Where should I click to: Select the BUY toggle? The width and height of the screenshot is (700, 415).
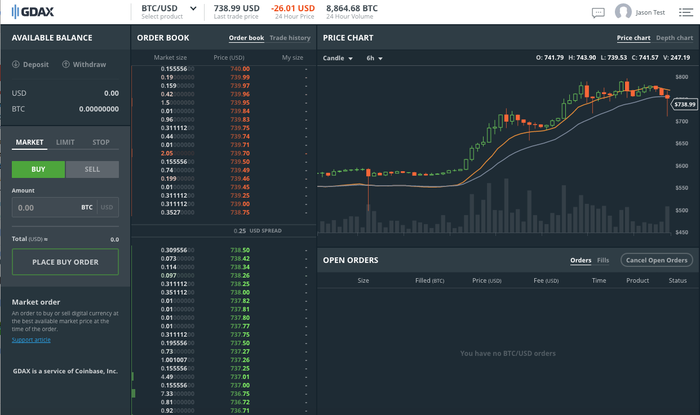tap(38, 170)
